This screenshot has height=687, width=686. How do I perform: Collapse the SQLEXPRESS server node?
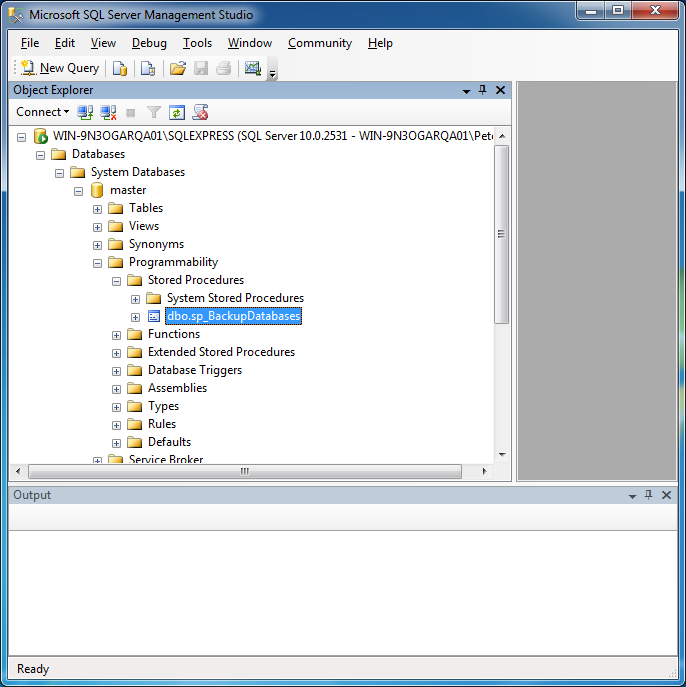pos(21,137)
